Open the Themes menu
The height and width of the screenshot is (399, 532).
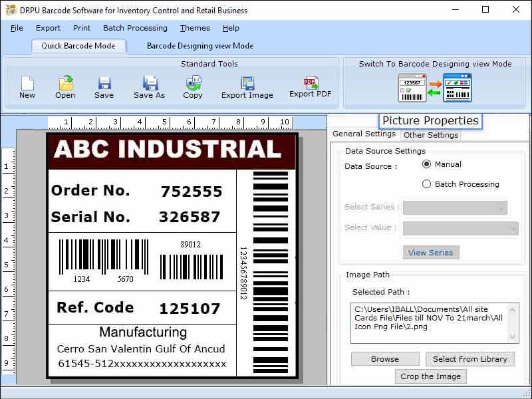pyautogui.click(x=195, y=28)
